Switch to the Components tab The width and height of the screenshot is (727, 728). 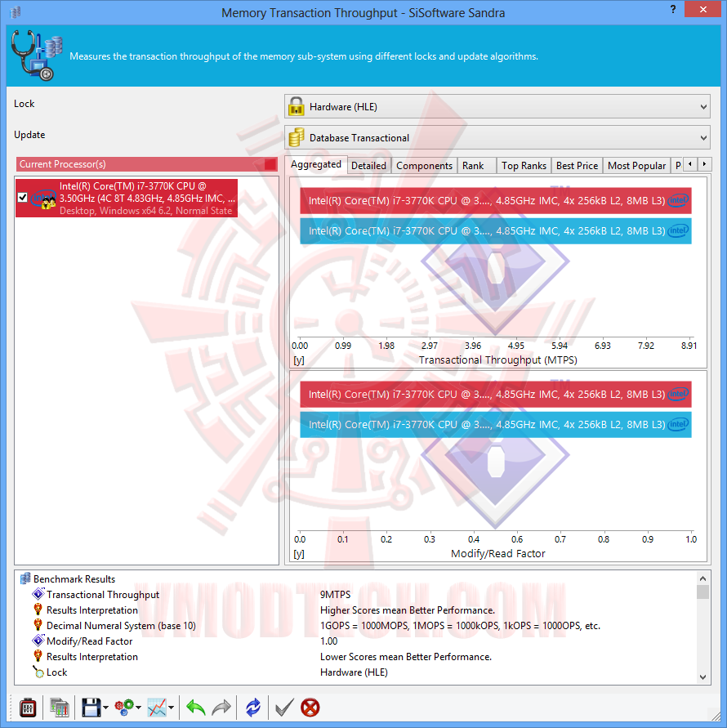click(x=424, y=166)
